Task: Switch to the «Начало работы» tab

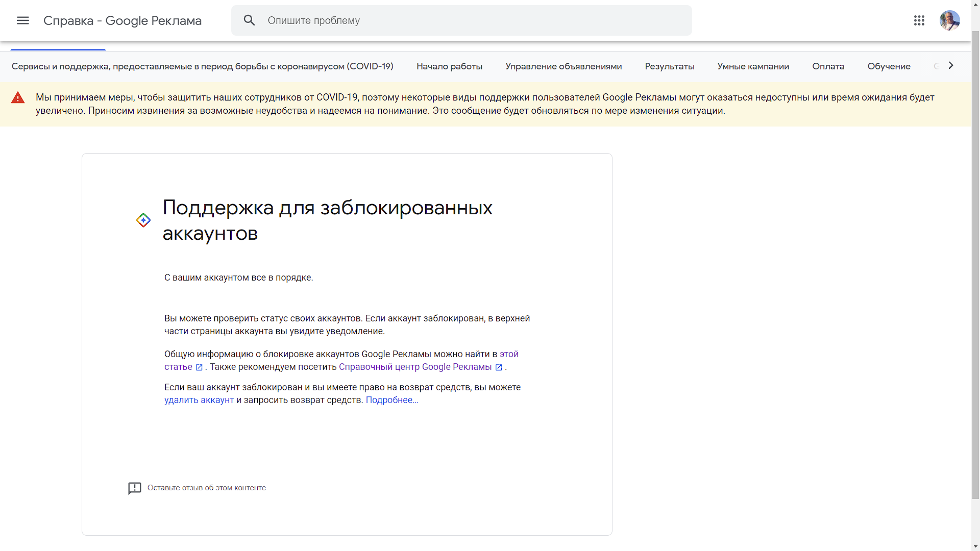Action: [x=449, y=66]
